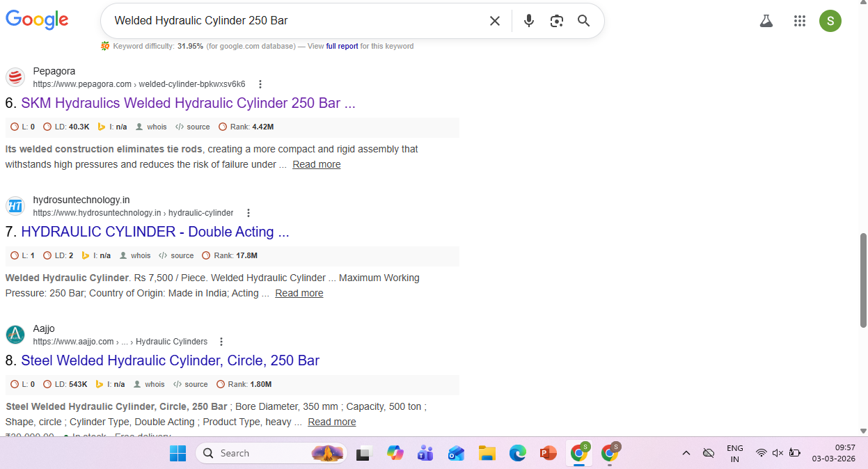Click the hydrosuntechnology favicon
Viewport: 868px width, 469px height.
click(x=15, y=206)
